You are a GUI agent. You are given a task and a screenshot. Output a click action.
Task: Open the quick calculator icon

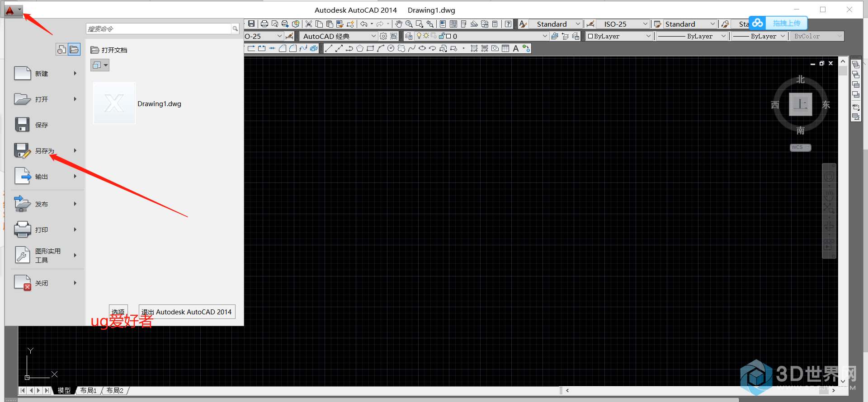(x=495, y=24)
